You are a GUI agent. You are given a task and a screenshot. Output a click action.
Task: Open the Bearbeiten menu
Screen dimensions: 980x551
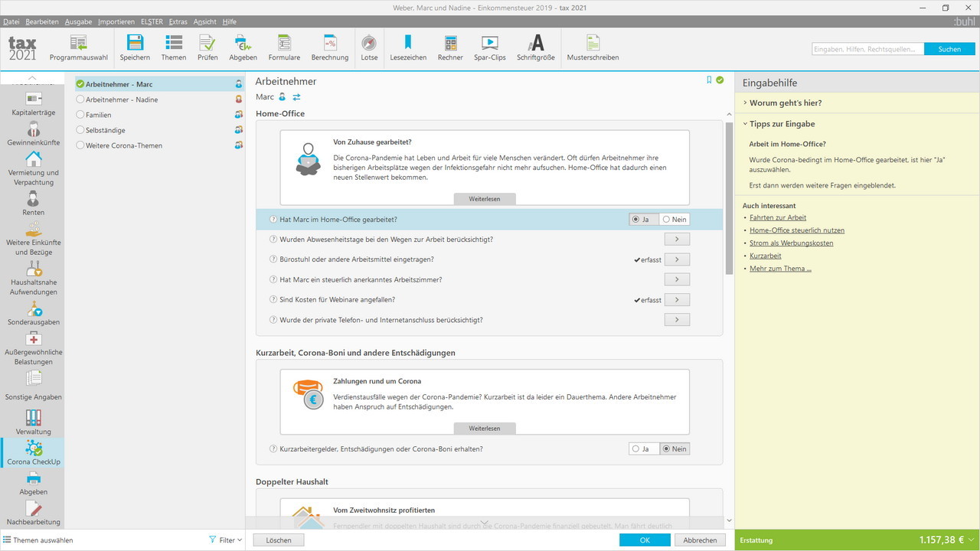tap(42, 21)
